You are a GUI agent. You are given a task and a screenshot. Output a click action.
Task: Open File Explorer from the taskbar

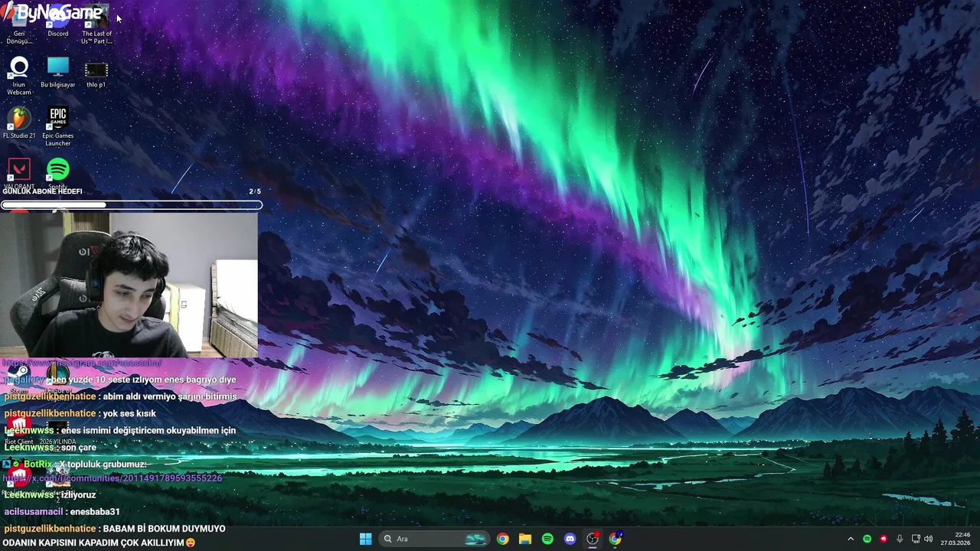[x=524, y=539]
